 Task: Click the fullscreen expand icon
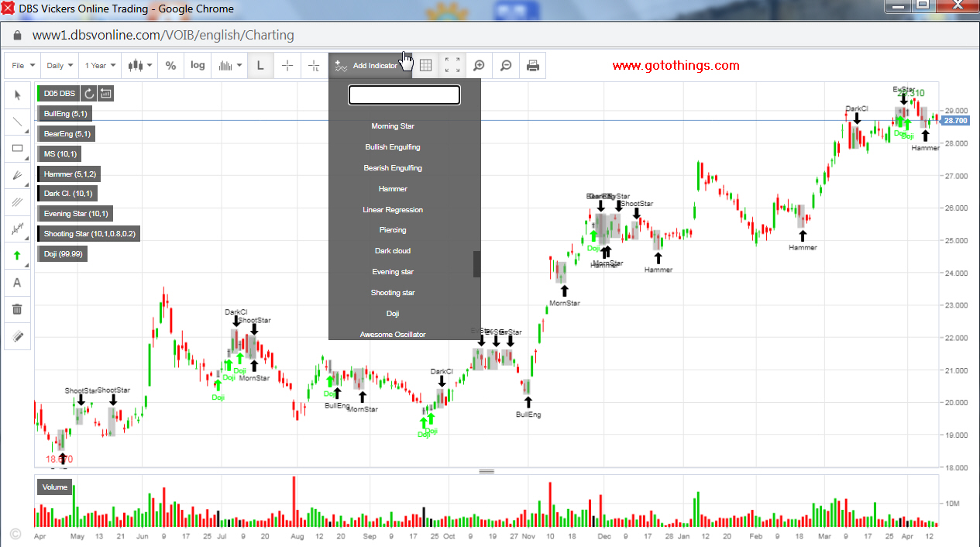(452, 66)
